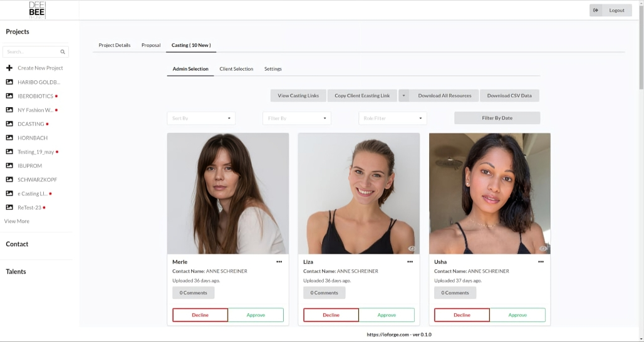
Task: Click the search magnifier icon in sidebar
Action: pyautogui.click(x=63, y=52)
